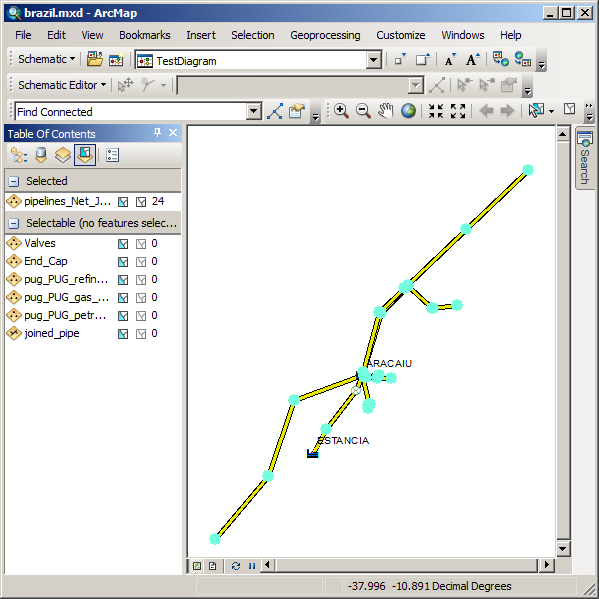Image resolution: width=599 pixels, height=599 pixels.
Task: Close the Table Of Contents panel
Action: pos(173,133)
